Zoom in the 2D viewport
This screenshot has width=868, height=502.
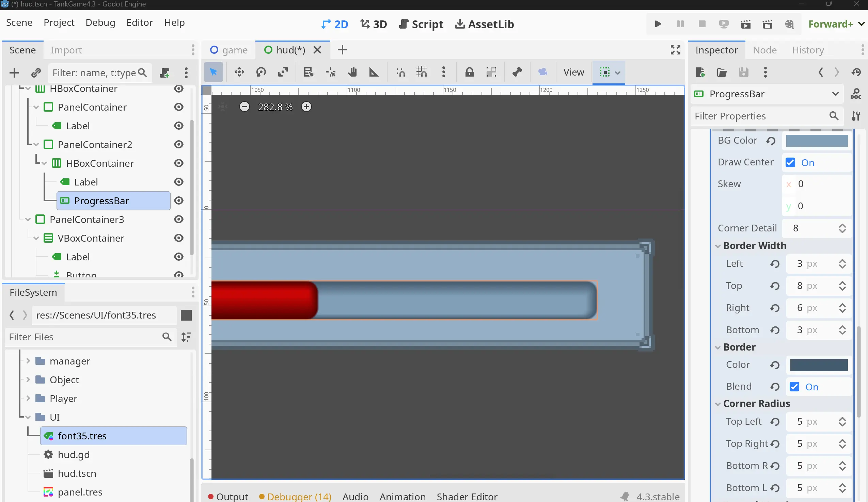click(x=306, y=107)
